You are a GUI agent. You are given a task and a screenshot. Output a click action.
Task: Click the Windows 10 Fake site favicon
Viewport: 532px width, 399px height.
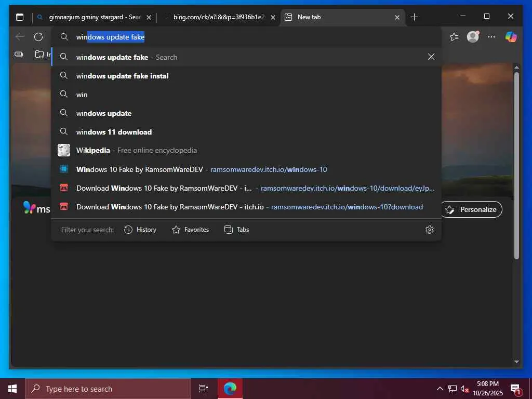64,169
